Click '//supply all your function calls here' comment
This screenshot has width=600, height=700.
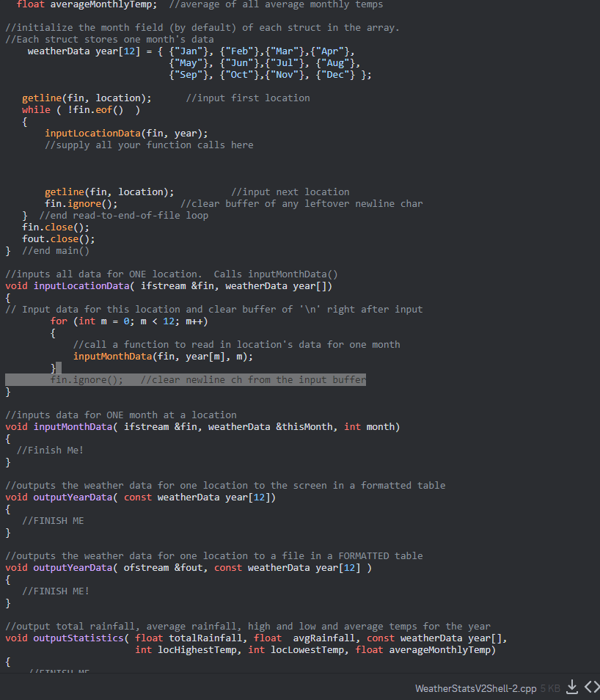(149, 145)
